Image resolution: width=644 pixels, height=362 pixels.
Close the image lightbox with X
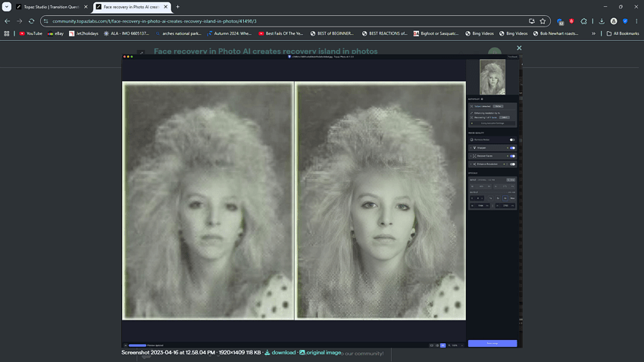click(x=519, y=48)
